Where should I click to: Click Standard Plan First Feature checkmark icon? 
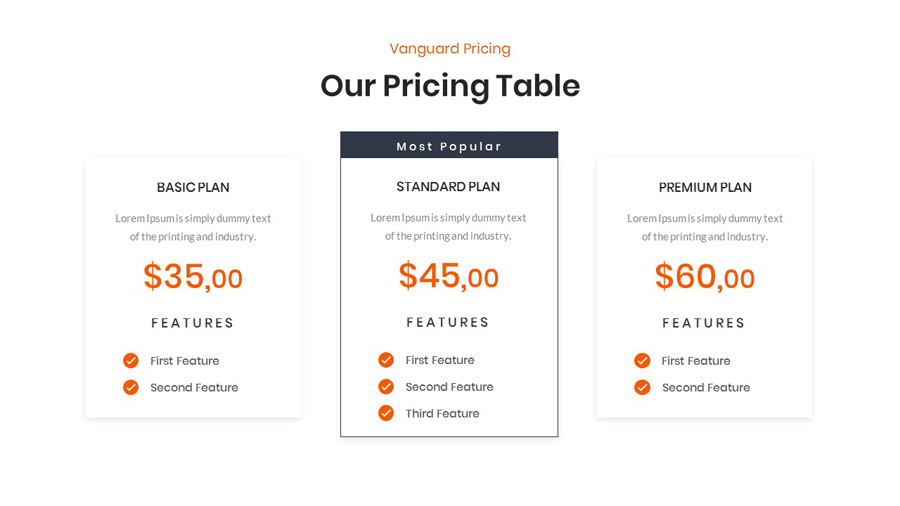(386, 360)
